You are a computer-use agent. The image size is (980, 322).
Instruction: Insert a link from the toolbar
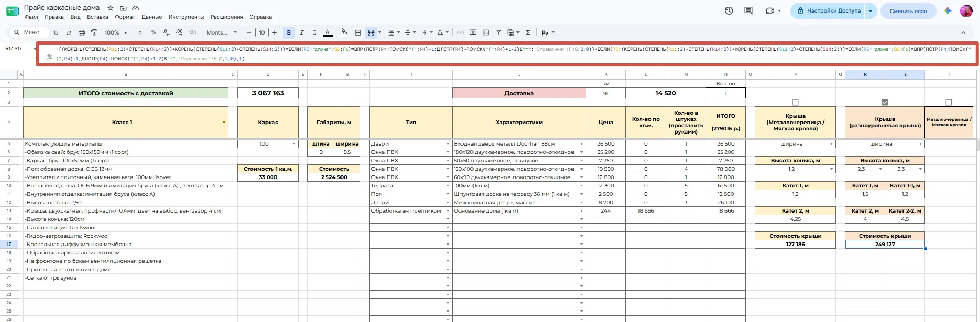pyautogui.click(x=460, y=32)
